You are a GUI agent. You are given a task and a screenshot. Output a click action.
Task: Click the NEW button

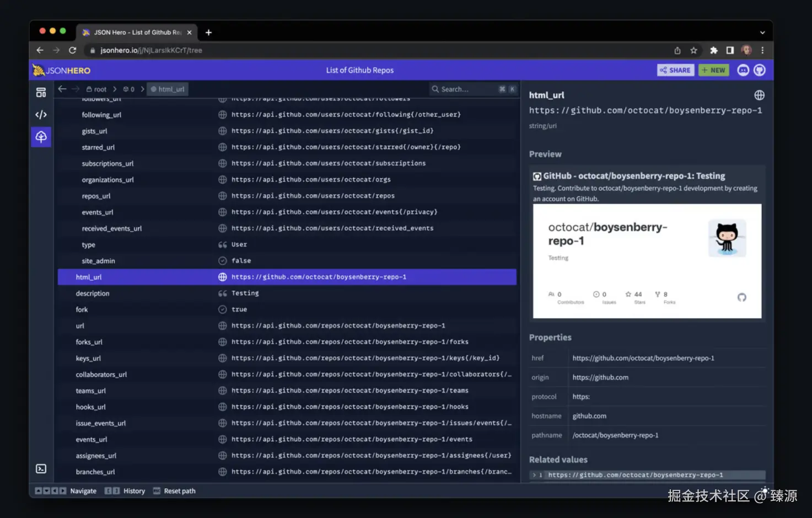pos(714,70)
